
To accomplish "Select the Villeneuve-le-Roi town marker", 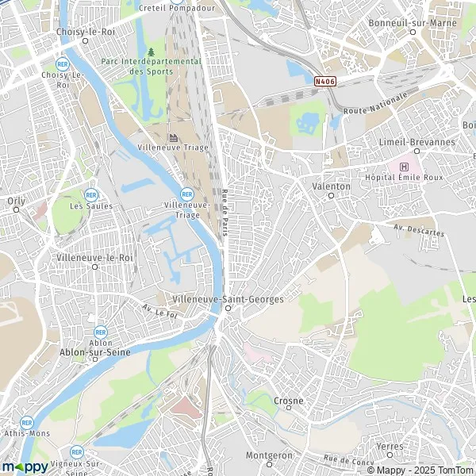I will tap(94, 267).
